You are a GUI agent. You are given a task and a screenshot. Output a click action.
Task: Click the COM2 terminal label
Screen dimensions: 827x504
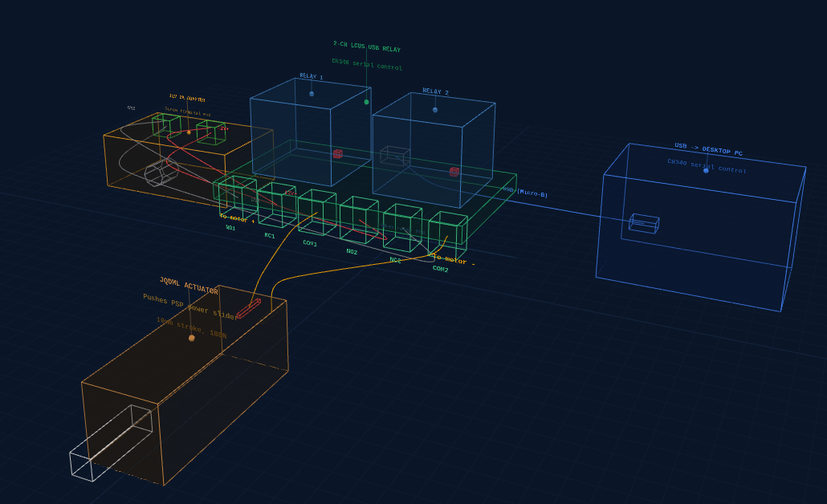pyautogui.click(x=441, y=269)
